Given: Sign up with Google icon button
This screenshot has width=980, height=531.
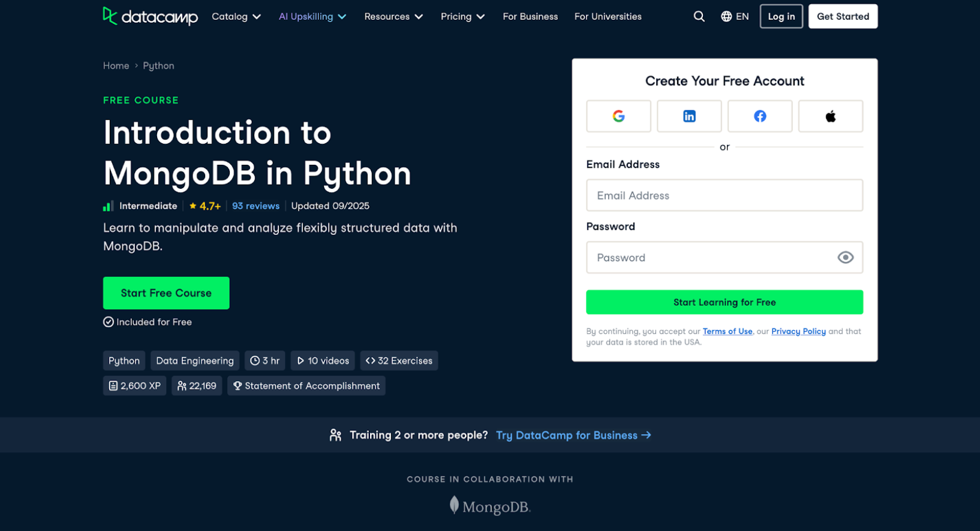Looking at the screenshot, I should (618, 116).
